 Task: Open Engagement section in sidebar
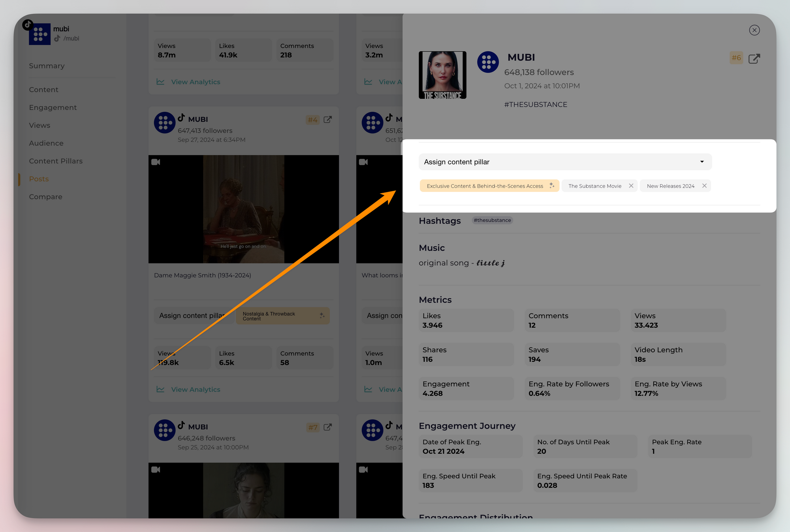point(53,107)
